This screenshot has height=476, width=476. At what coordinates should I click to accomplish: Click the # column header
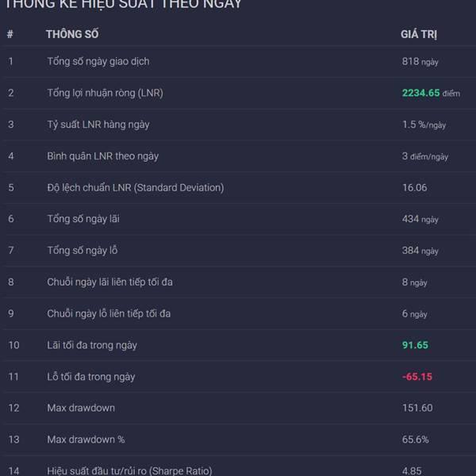(10, 34)
